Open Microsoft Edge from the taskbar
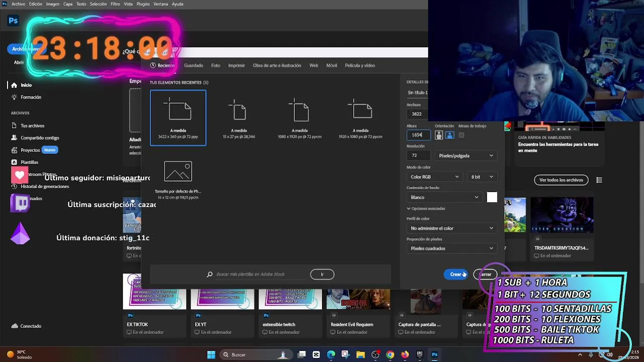Screen dimensions: 644x362 pos(331,354)
